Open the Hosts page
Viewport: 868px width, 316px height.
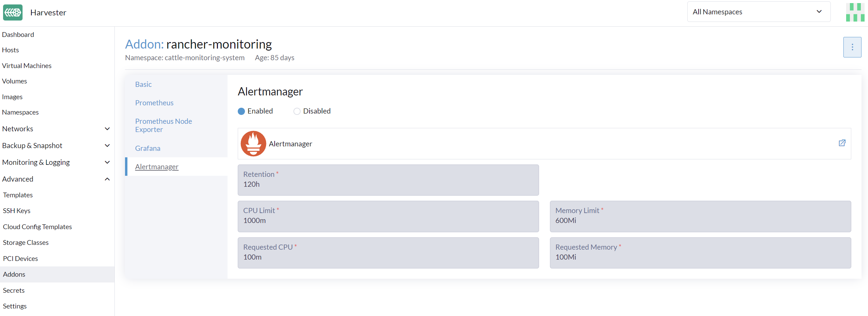10,50
